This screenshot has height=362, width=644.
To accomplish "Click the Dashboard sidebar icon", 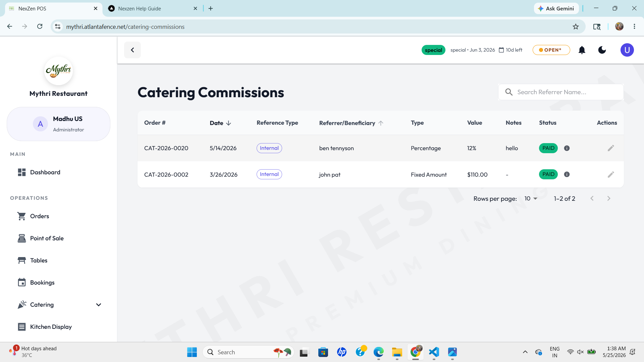I will [22, 172].
